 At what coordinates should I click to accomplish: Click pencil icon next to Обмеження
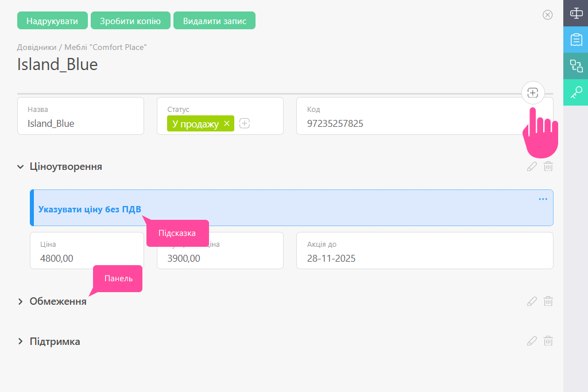click(x=532, y=301)
